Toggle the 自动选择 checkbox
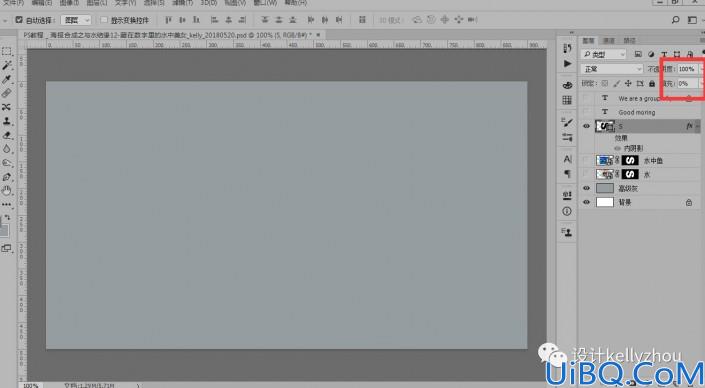This screenshot has height=388, width=705. tap(19, 20)
